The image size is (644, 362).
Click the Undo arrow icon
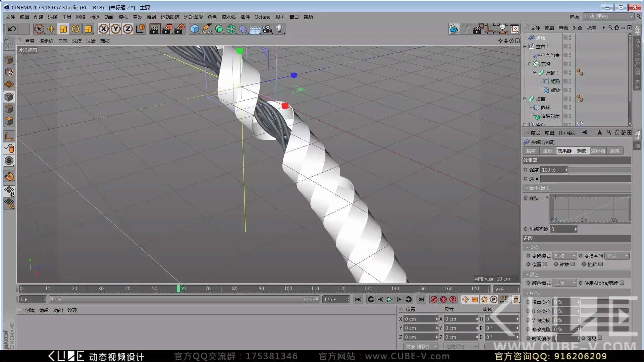pos(12,29)
